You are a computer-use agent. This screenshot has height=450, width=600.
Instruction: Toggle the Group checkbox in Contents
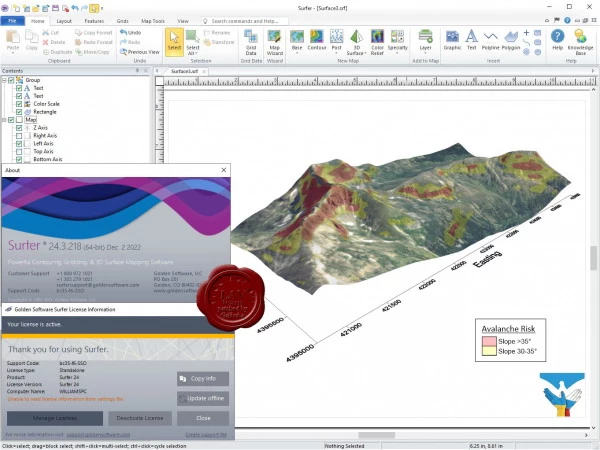(11, 80)
